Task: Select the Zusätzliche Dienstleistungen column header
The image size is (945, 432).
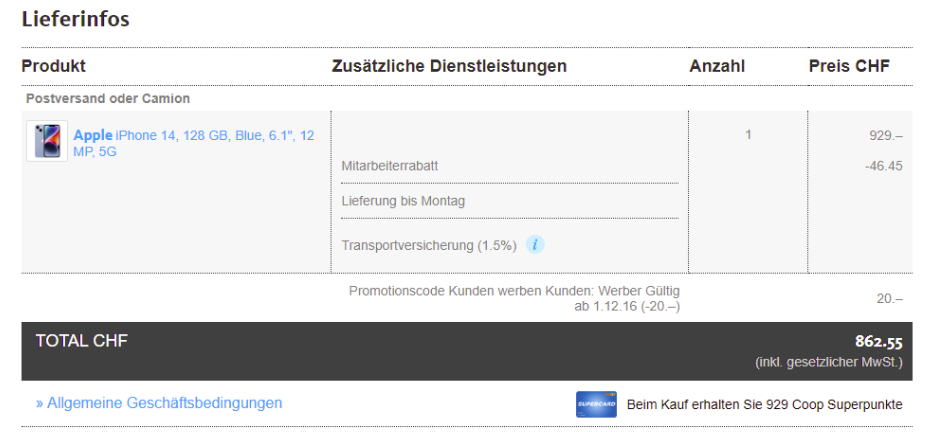Action: point(449,66)
